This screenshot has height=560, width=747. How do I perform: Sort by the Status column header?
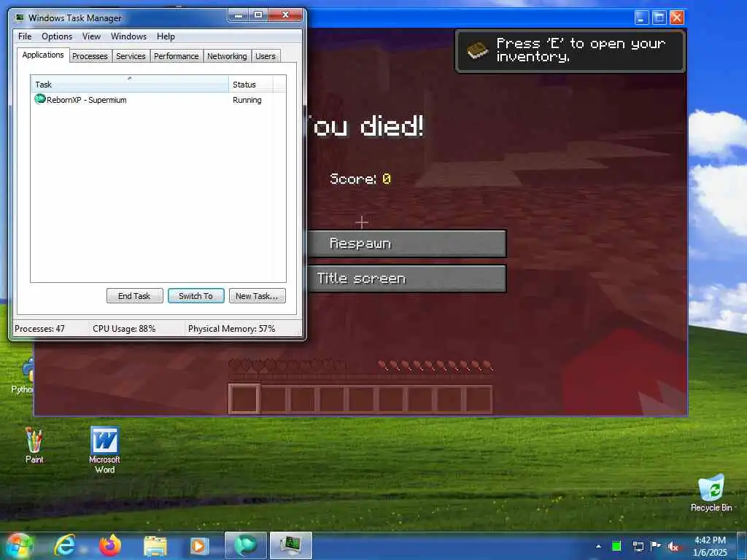coord(251,84)
